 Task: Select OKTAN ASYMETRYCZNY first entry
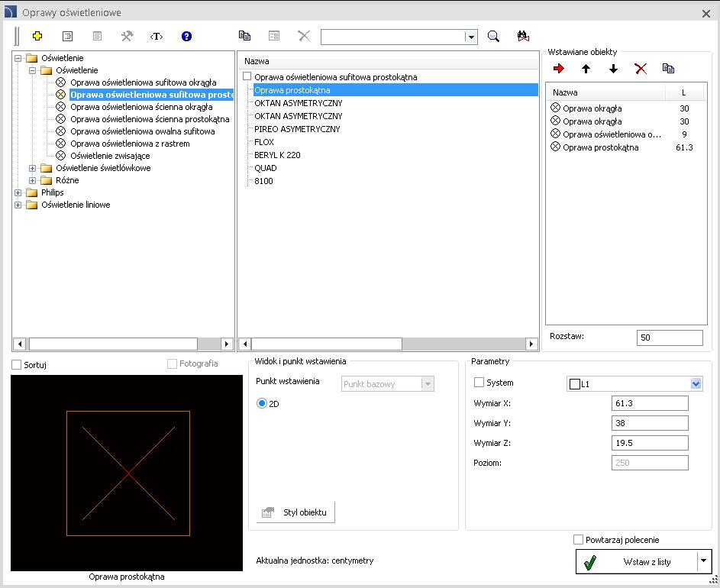pyautogui.click(x=299, y=103)
